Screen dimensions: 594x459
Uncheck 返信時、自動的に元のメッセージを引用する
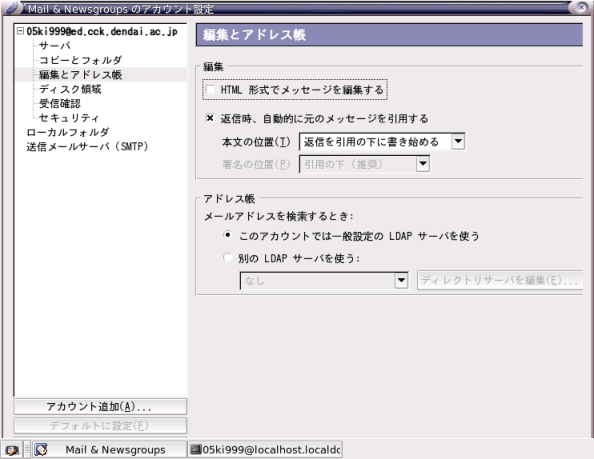click(210, 118)
